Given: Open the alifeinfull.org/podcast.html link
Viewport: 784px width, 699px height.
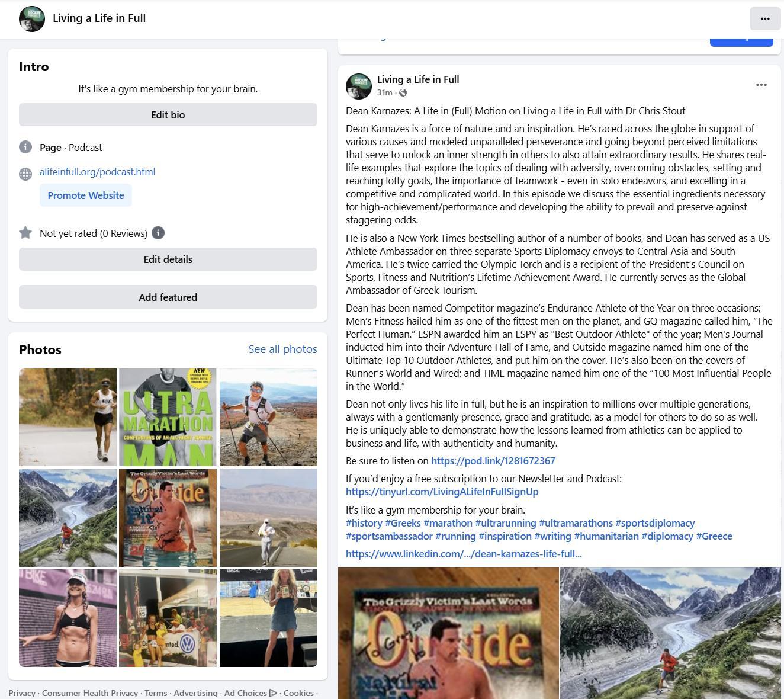Looking at the screenshot, I should tap(97, 172).
